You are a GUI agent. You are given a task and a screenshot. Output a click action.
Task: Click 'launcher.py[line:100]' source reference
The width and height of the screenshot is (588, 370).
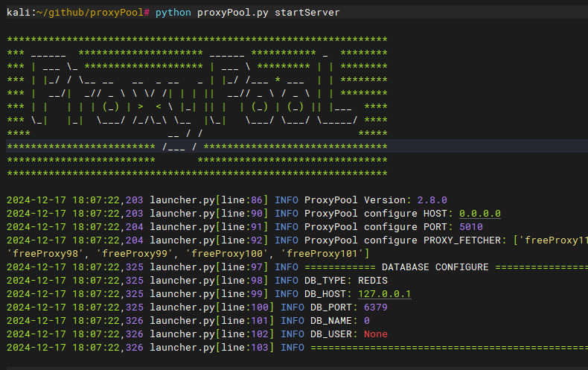[212, 307]
